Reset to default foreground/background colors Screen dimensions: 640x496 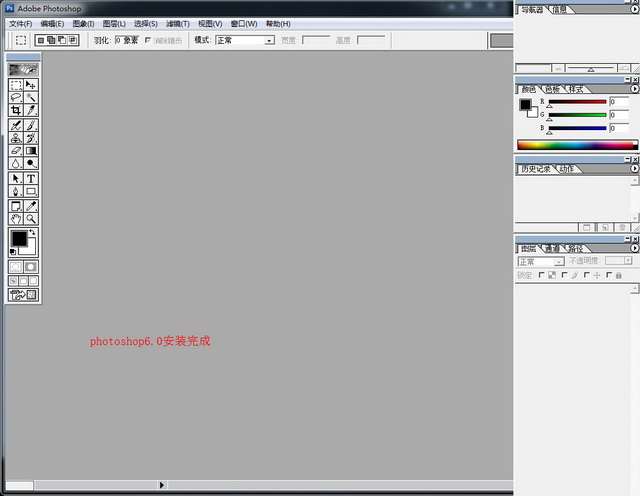pos(13,252)
